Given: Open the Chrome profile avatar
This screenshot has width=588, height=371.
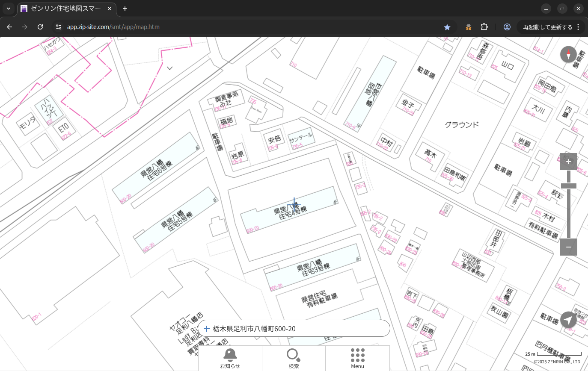Looking at the screenshot, I should click(507, 27).
